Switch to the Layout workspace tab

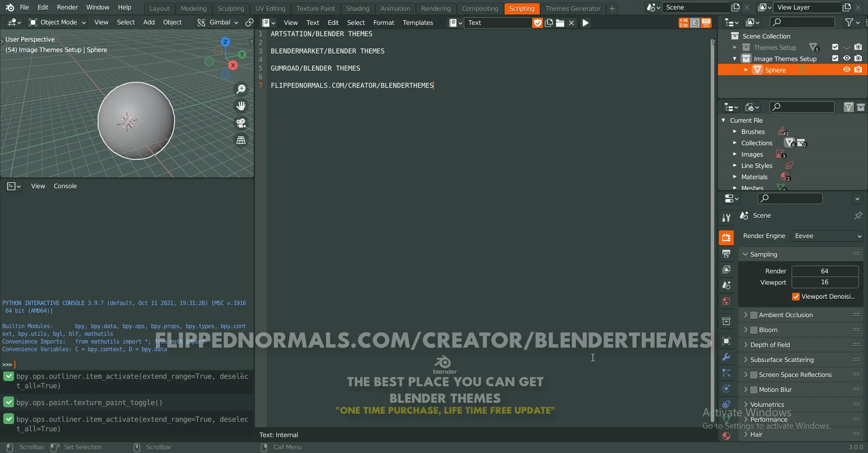(x=159, y=8)
